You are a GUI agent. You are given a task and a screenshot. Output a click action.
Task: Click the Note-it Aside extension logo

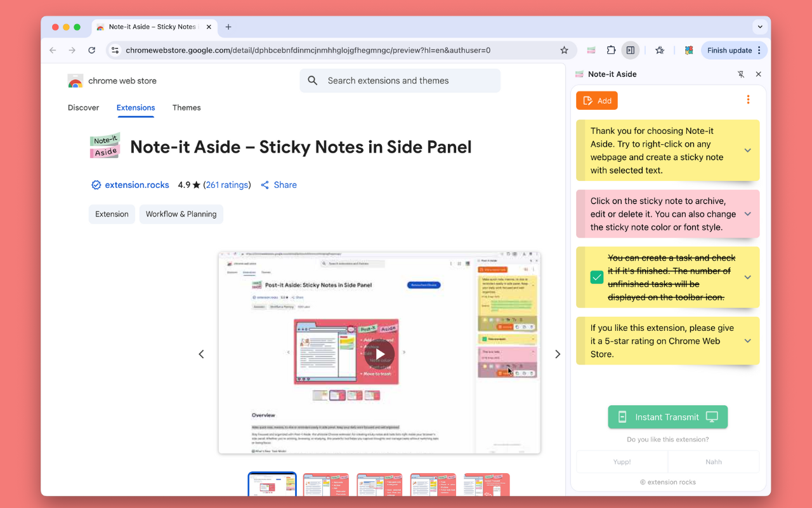105,147
